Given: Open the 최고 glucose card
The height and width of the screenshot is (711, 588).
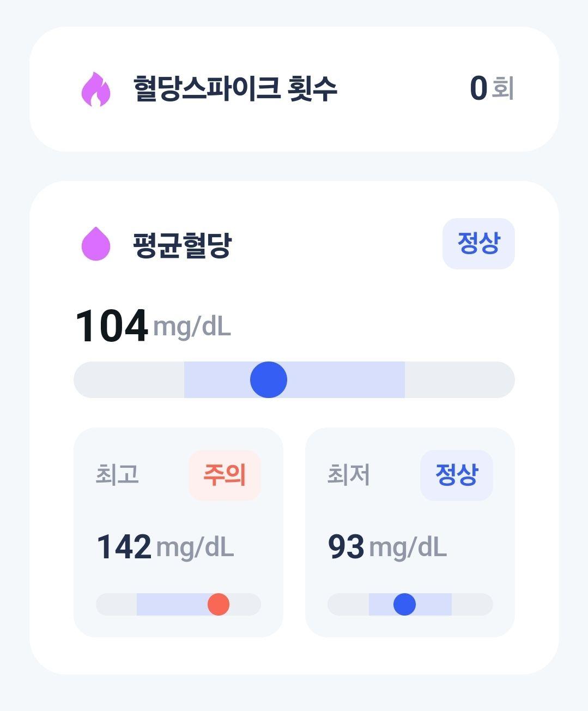Looking at the screenshot, I should pos(178,532).
